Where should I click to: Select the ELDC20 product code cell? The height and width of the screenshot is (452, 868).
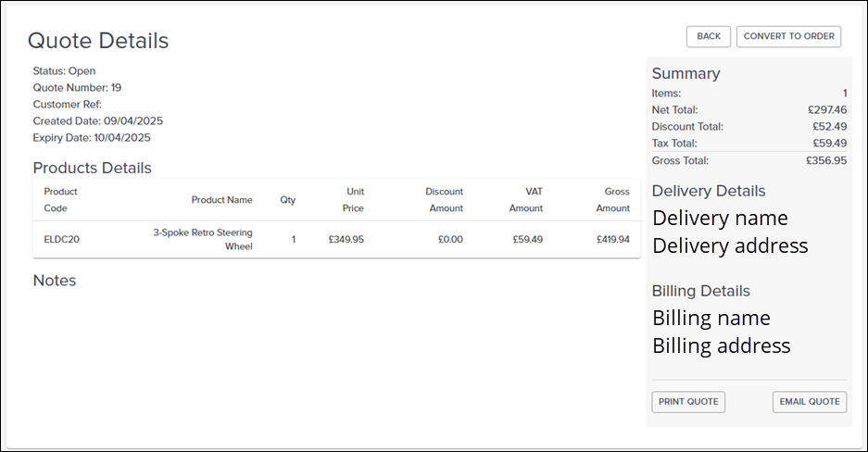point(61,239)
